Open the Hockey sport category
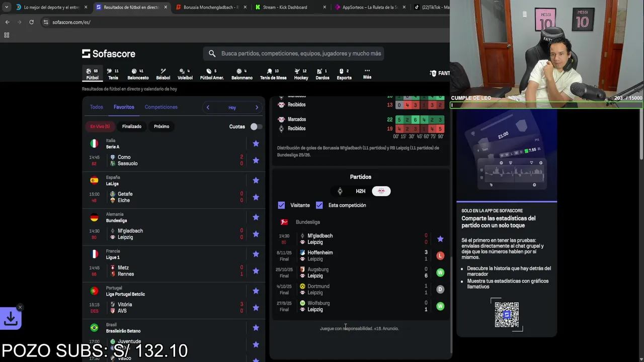Screen dimensions: 644x362 pyautogui.click(x=301, y=74)
